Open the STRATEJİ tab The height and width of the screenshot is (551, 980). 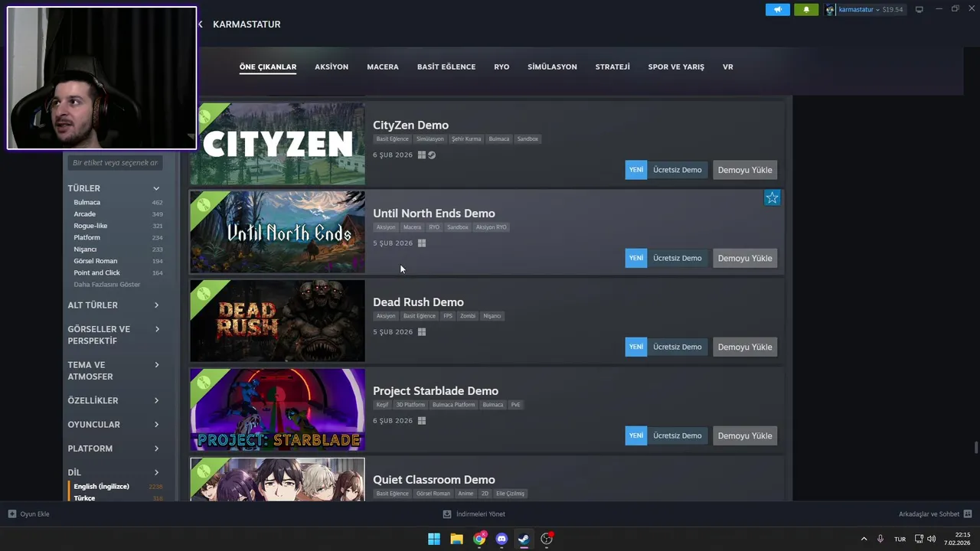pyautogui.click(x=612, y=67)
